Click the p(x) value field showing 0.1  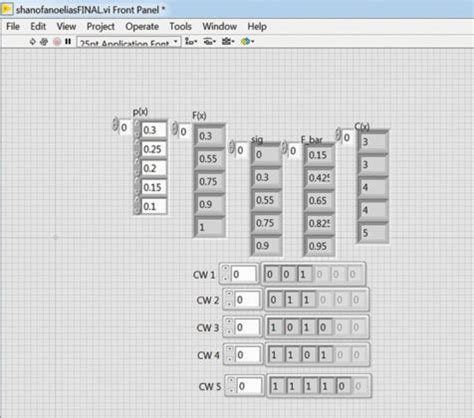(x=154, y=206)
